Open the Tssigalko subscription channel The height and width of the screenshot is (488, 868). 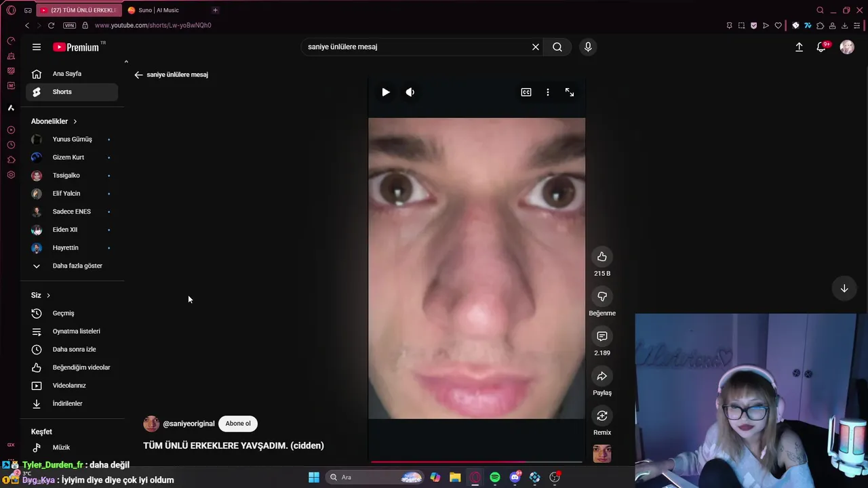(72, 176)
